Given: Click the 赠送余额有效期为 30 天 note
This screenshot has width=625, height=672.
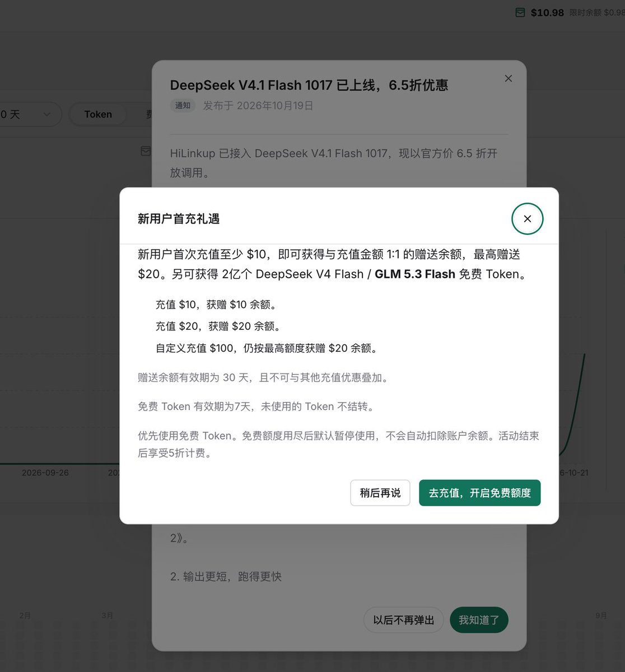Looking at the screenshot, I should pos(263,377).
